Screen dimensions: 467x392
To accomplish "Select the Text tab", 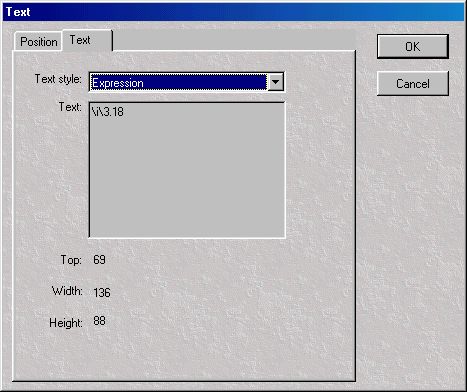I will [x=87, y=40].
